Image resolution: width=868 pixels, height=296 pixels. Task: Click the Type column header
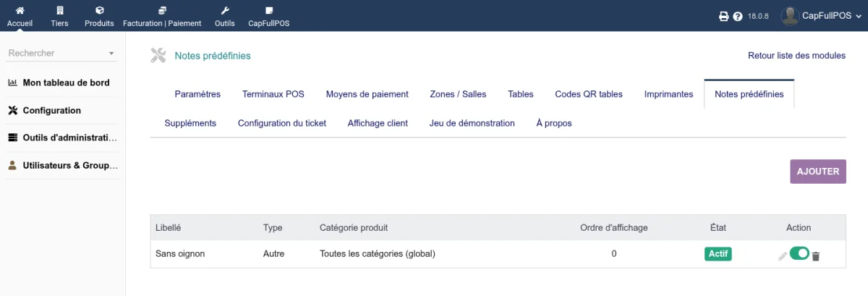(x=273, y=227)
